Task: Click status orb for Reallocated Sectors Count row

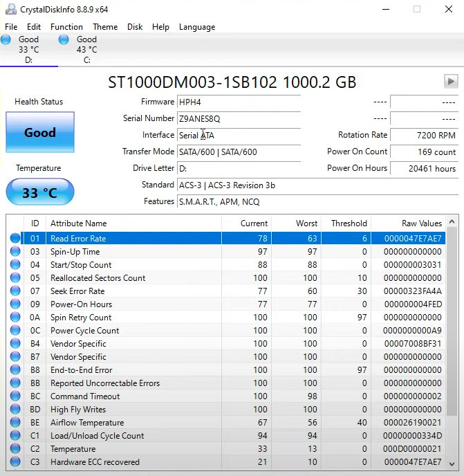Action: click(x=15, y=277)
